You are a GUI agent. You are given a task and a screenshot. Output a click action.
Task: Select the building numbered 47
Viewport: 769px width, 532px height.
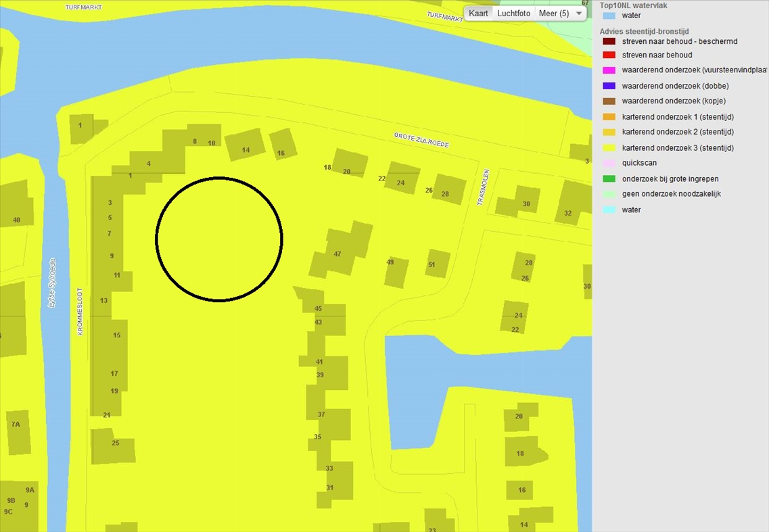[342, 250]
